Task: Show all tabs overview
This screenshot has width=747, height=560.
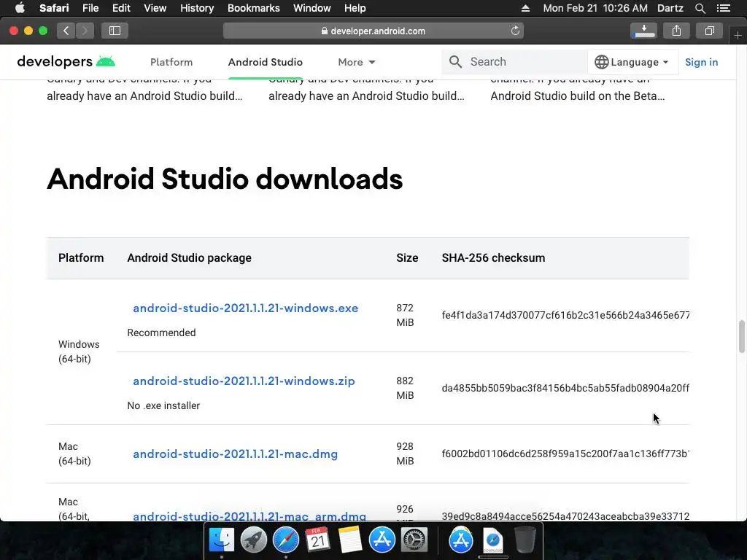Action: [709, 31]
